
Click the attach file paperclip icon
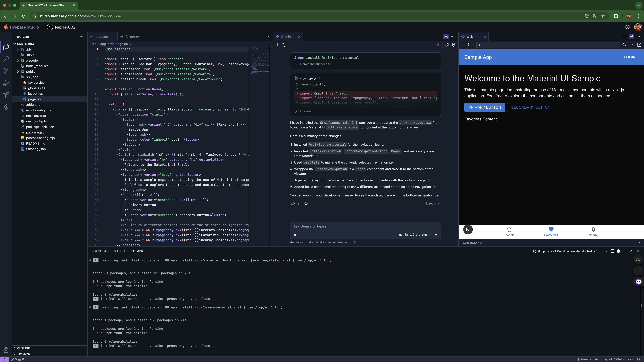pyautogui.click(x=295, y=235)
